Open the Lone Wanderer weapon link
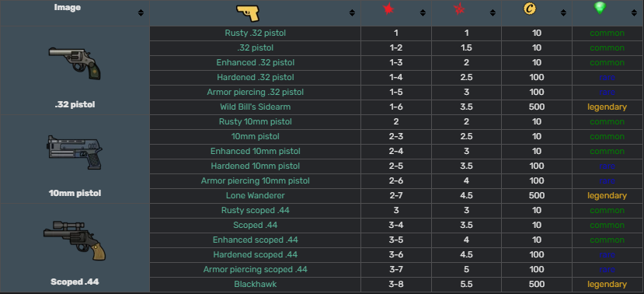Image resolution: width=644 pixels, height=294 pixels. point(255,196)
